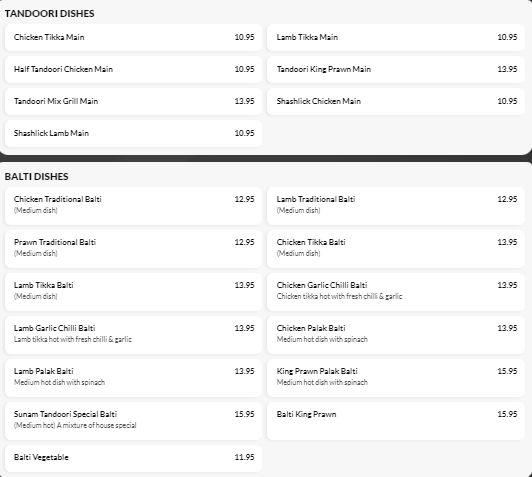Screen dimensions: 532x477
Task: Pick the Prawn Traditional Balti dish
Action: click(133, 249)
